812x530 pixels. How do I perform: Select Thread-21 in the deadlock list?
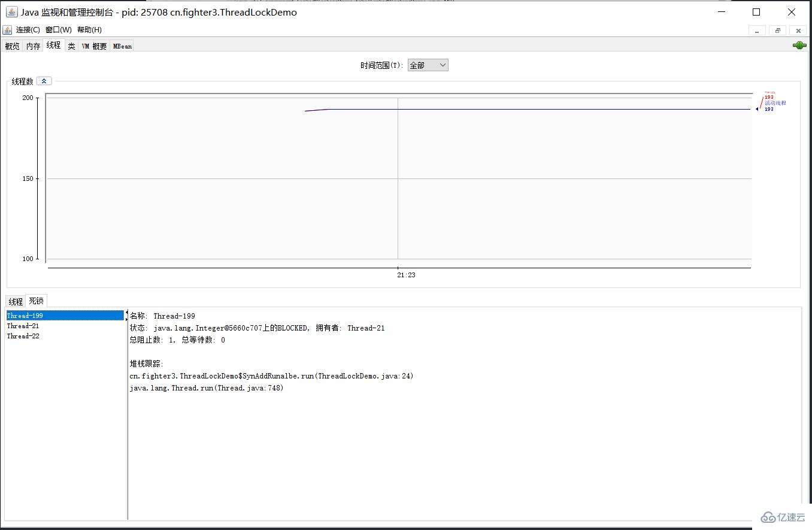[x=65, y=326]
